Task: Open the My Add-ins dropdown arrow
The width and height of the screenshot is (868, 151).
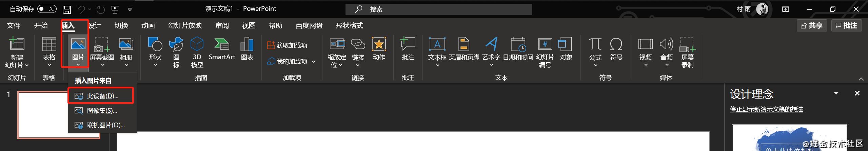Action: 314,62
